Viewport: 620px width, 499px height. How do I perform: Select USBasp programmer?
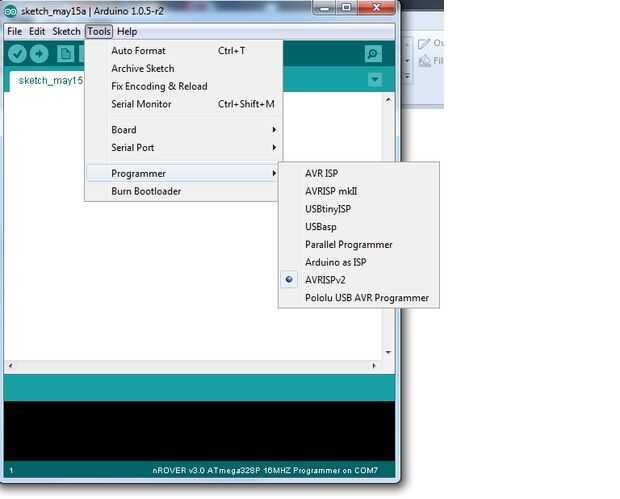point(359,227)
